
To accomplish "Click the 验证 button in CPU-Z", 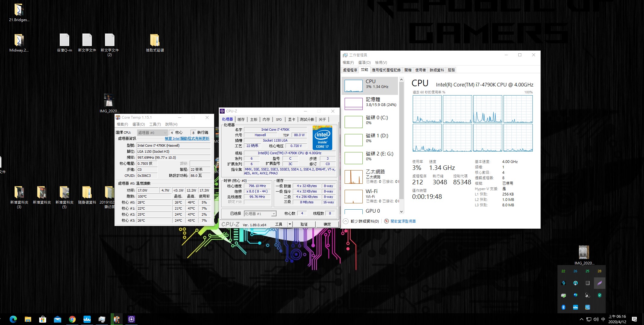I will click(304, 224).
